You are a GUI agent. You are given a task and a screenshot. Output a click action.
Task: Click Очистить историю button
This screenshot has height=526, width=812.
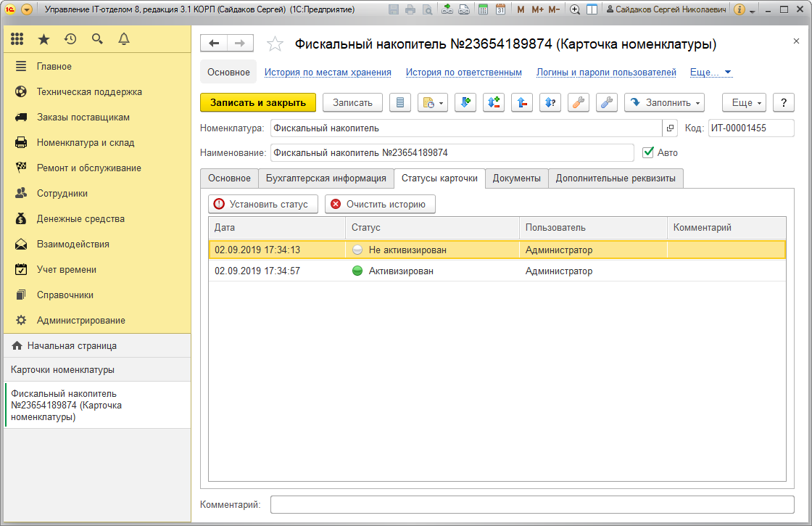(x=380, y=204)
